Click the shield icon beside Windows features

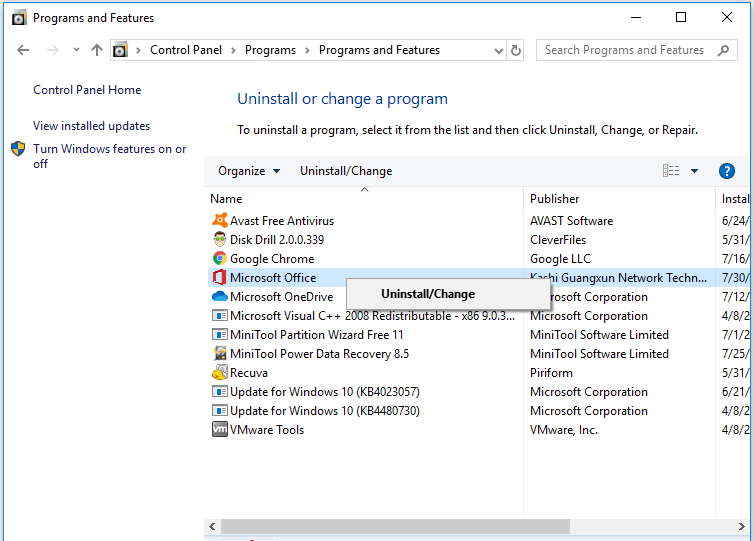pyautogui.click(x=18, y=149)
